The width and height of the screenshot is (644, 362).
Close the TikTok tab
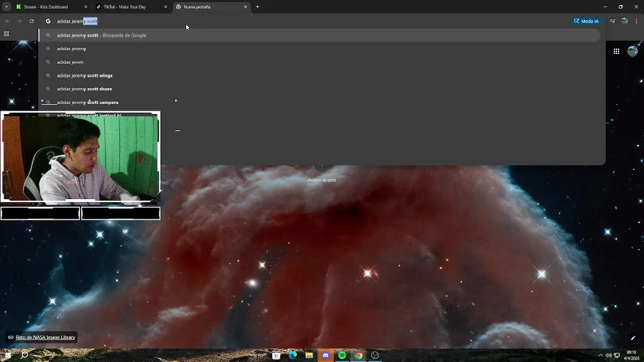(166, 7)
